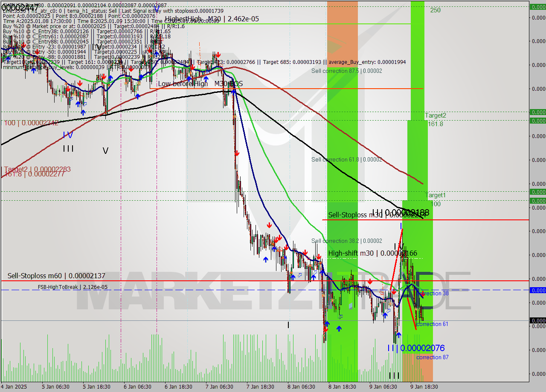This screenshot has height=392, width=546.
Task: Click the '6 Jan 18:30' time label
Action: [178, 387]
